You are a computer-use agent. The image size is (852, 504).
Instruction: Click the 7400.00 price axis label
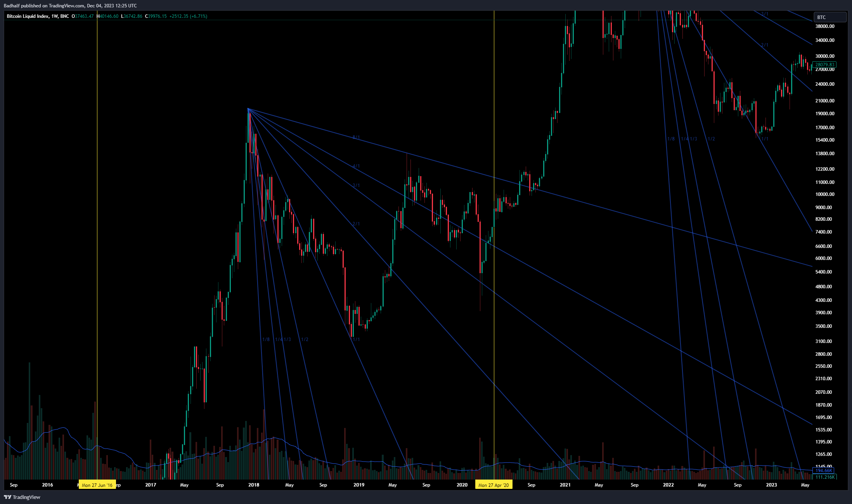824,232
